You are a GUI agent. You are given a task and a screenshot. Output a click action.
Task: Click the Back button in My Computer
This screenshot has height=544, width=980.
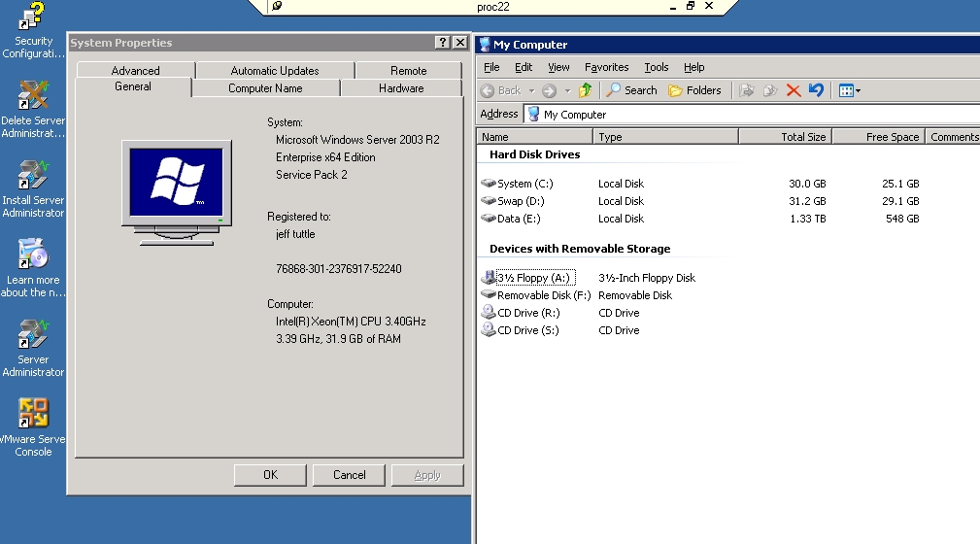tap(501, 90)
